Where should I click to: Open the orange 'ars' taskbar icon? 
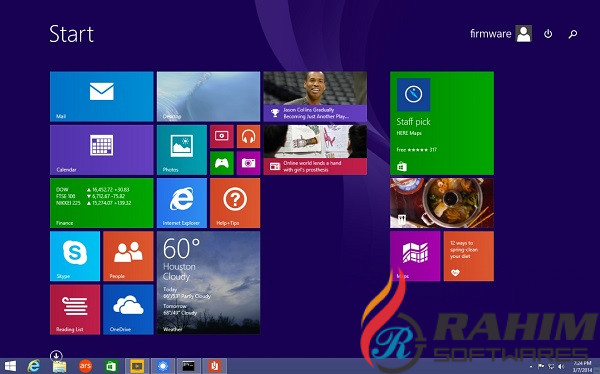coord(85,366)
